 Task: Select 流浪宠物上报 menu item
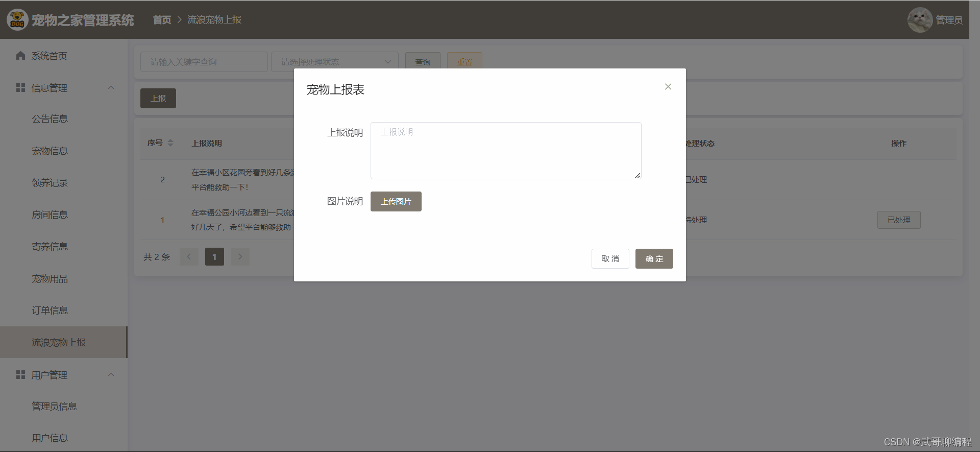tap(63, 342)
